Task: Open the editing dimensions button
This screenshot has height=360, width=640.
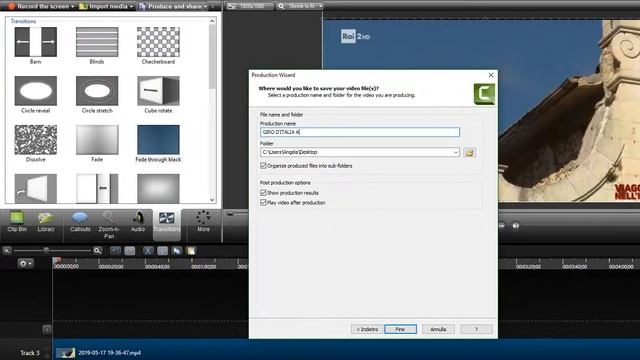Action: tap(250, 6)
